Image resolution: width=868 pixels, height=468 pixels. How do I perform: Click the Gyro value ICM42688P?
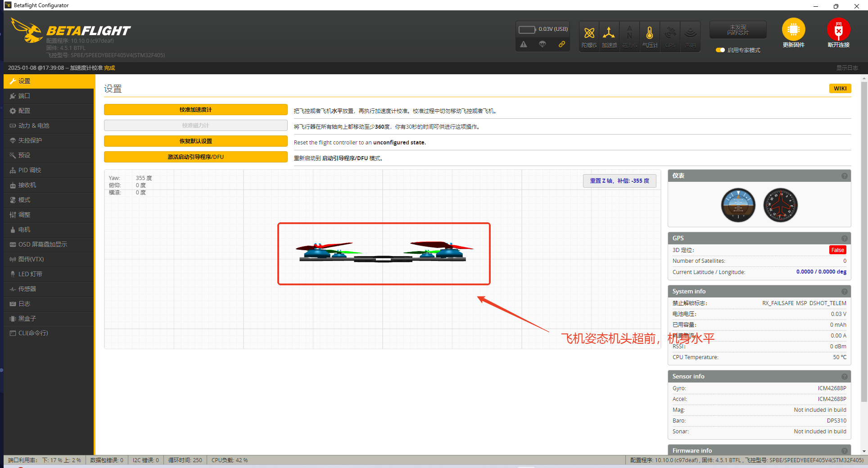point(832,388)
